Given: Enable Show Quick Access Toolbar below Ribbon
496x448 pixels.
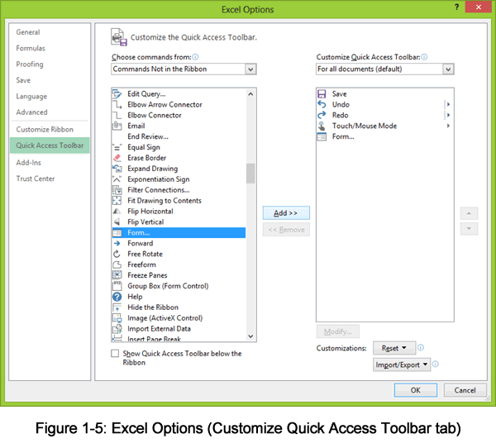Looking at the screenshot, I should [x=116, y=354].
